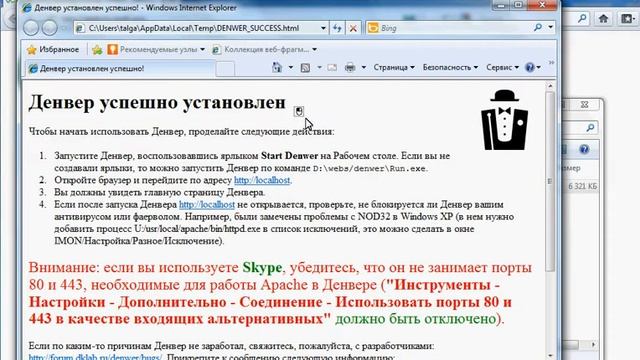Click search icon in background Explorer window
640x360 pixels.
[590, 128]
